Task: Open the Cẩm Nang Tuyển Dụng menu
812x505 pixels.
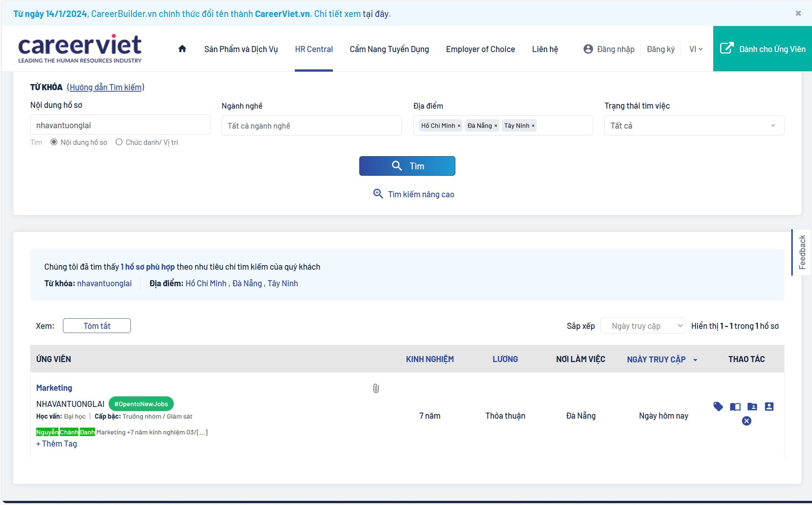Action: click(389, 49)
